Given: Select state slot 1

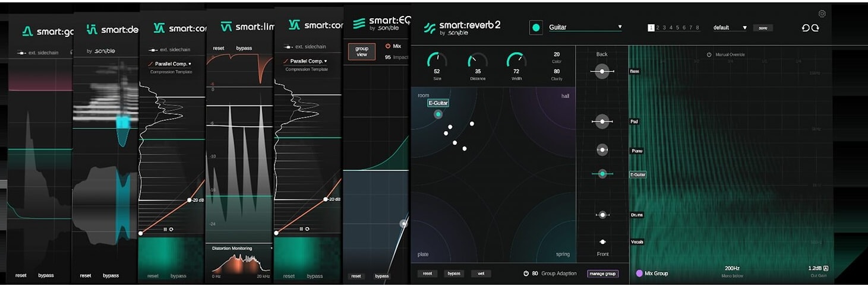Looking at the screenshot, I should pyautogui.click(x=651, y=28).
